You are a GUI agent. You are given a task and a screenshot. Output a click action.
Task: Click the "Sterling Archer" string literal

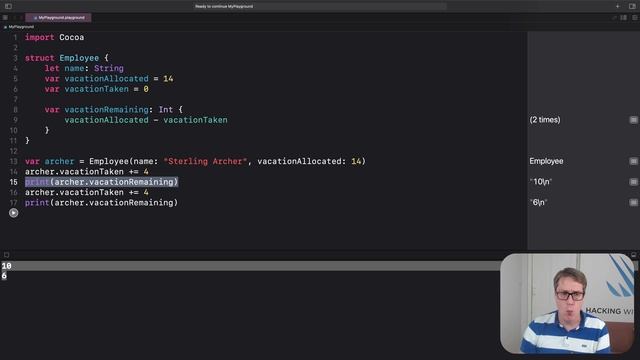205,161
